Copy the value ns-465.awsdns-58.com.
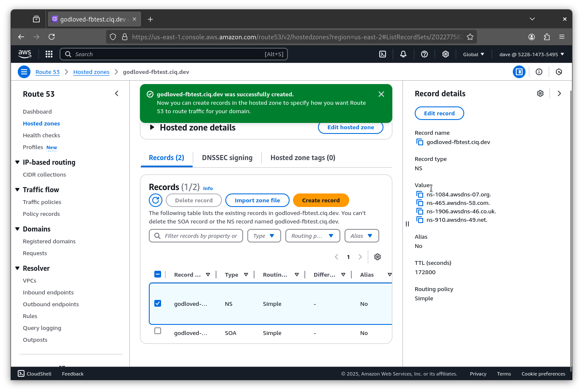 click(420, 203)
